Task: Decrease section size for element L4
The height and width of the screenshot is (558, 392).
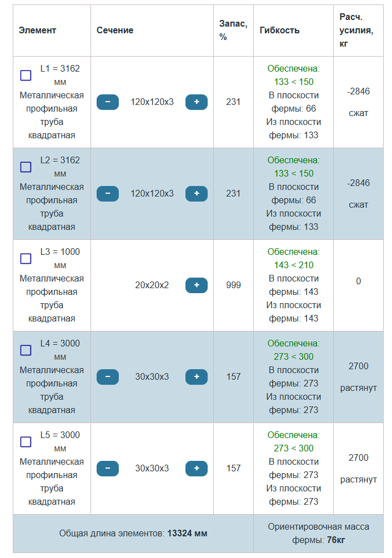Action: tap(108, 377)
